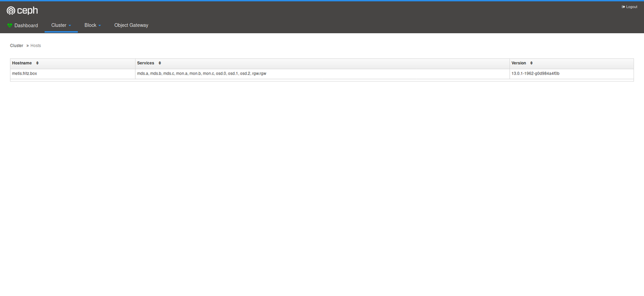The image size is (644, 296).
Task: Click the Hosts breadcrumb item
Action: pos(36,45)
